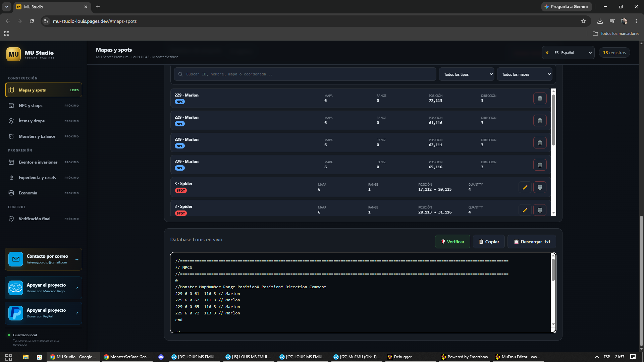Click Descargar .txt button
Screen dimensions: 644x362
pos(532,242)
